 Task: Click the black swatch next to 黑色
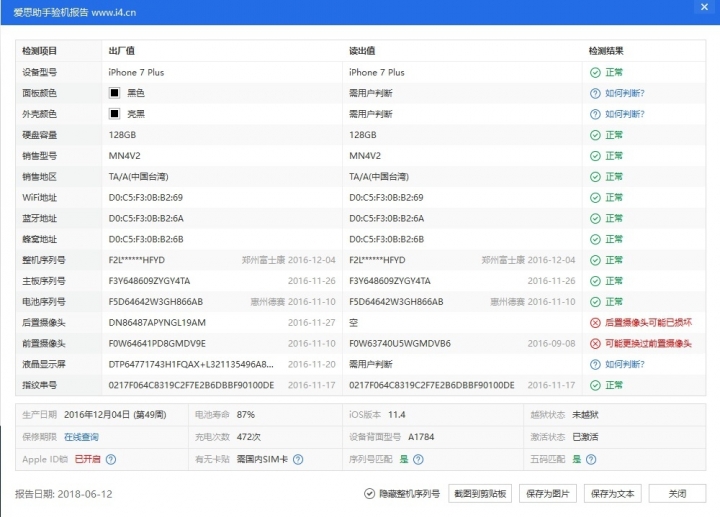(x=114, y=93)
